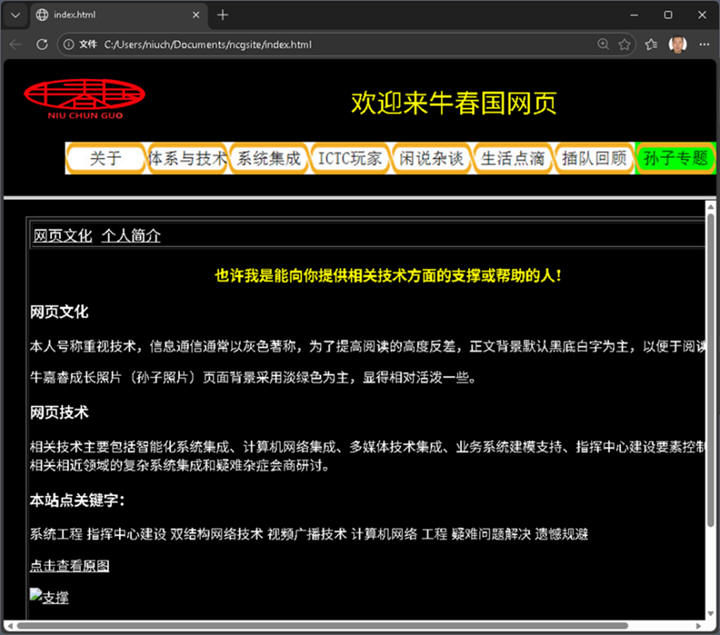720x635 pixels.
Task: Open the 插队回顾 navigation button
Action: (594, 158)
